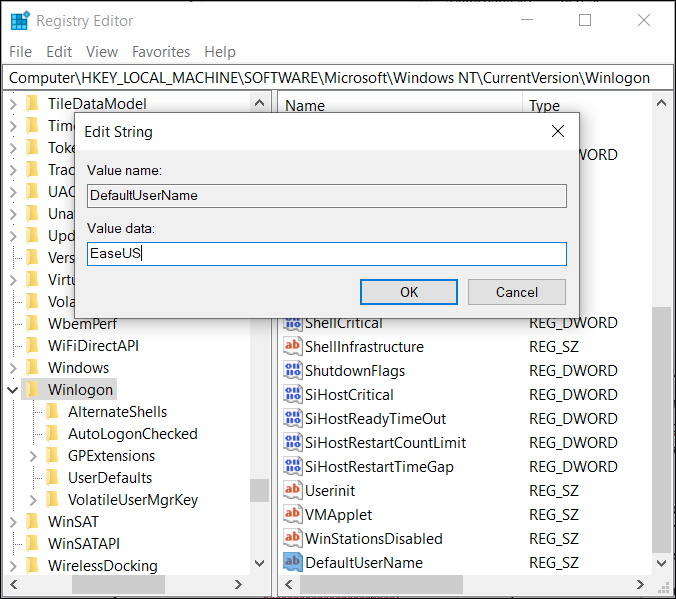676x599 pixels.
Task: Expand the GPExtensions subkey
Action: (33, 456)
